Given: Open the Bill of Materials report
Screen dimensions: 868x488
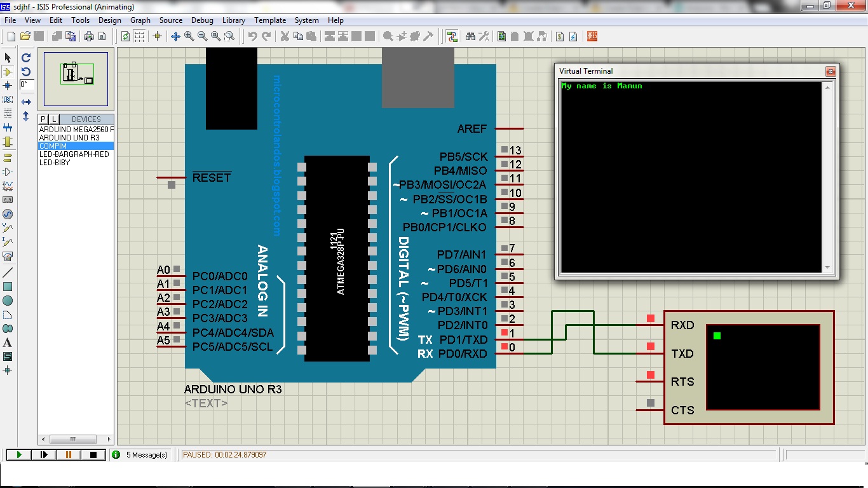Looking at the screenshot, I should pyautogui.click(x=560, y=36).
